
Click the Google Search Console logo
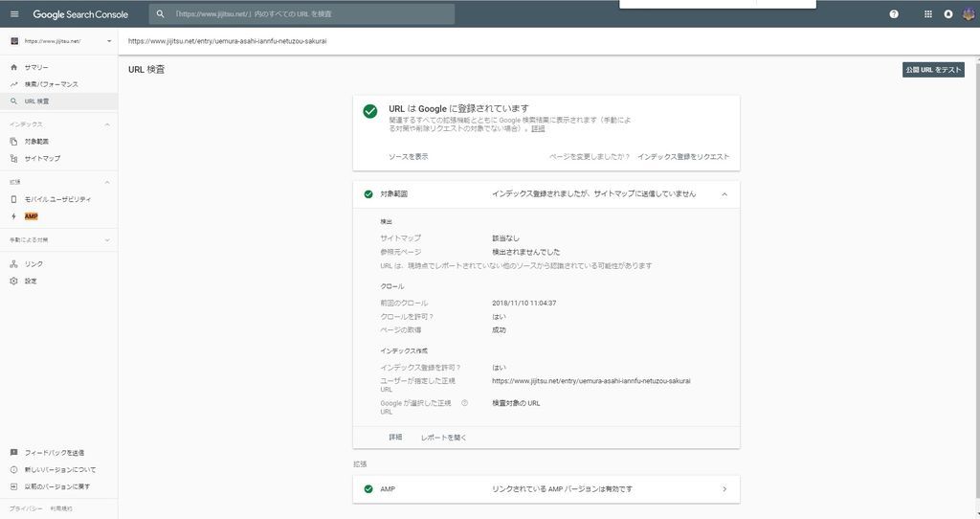click(x=80, y=13)
